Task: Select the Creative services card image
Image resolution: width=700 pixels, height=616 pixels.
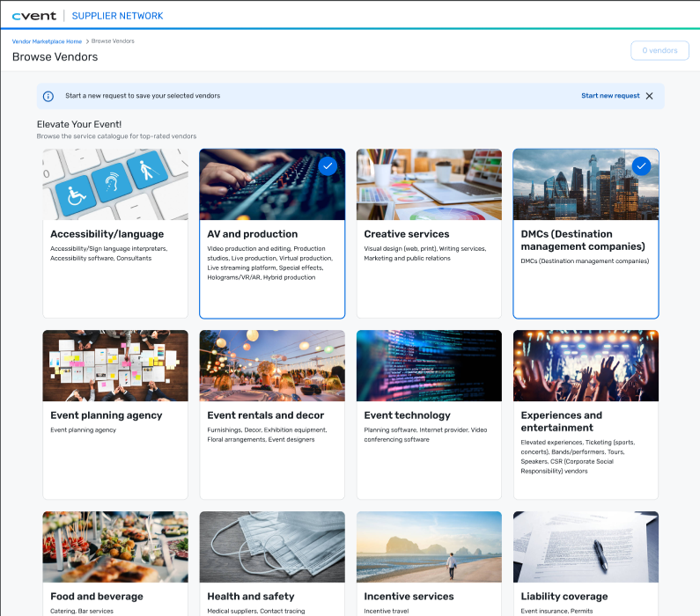Action: click(x=429, y=184)
